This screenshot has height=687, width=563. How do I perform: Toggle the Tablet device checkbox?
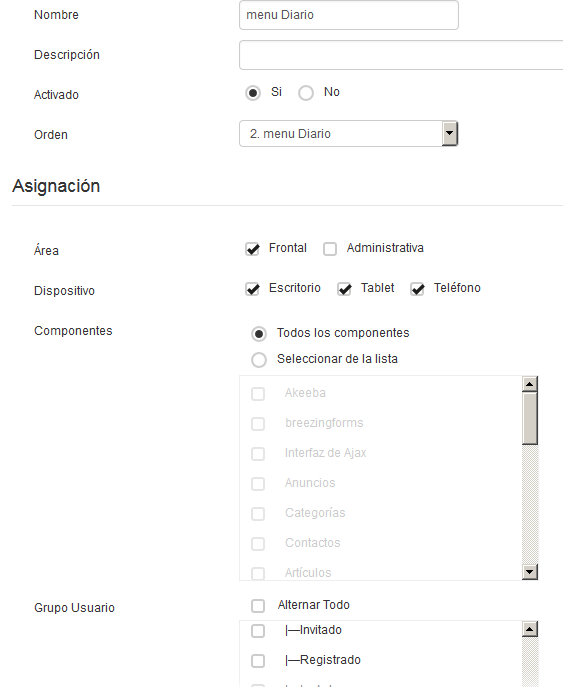point(344,289)
